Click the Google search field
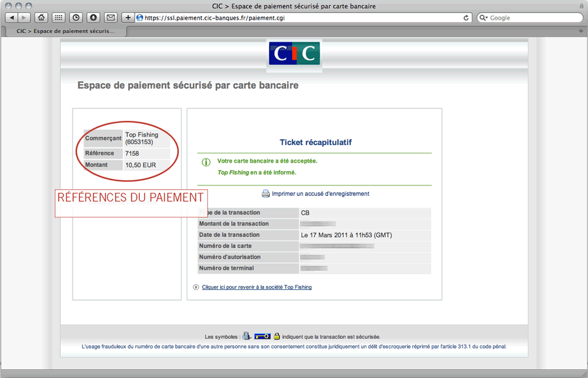The image size is (588, 378). click(530, 18)
